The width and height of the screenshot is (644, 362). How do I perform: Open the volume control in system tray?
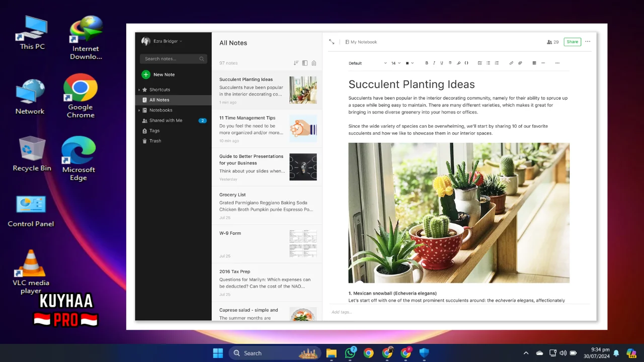563,353
